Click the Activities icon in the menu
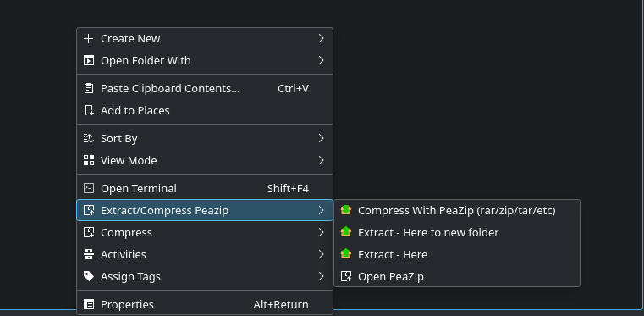The width and height of the screenshot is (644, 316). pyautogui.click(x=88, y=254)
